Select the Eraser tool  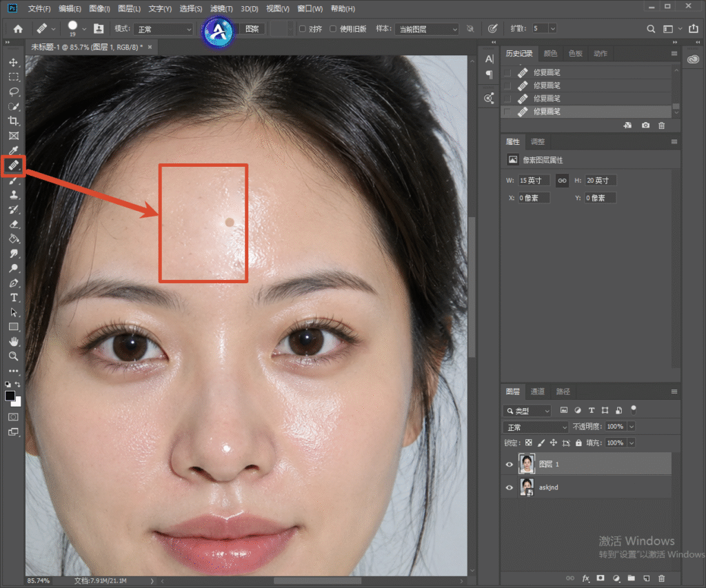click(x=14, y=224)
